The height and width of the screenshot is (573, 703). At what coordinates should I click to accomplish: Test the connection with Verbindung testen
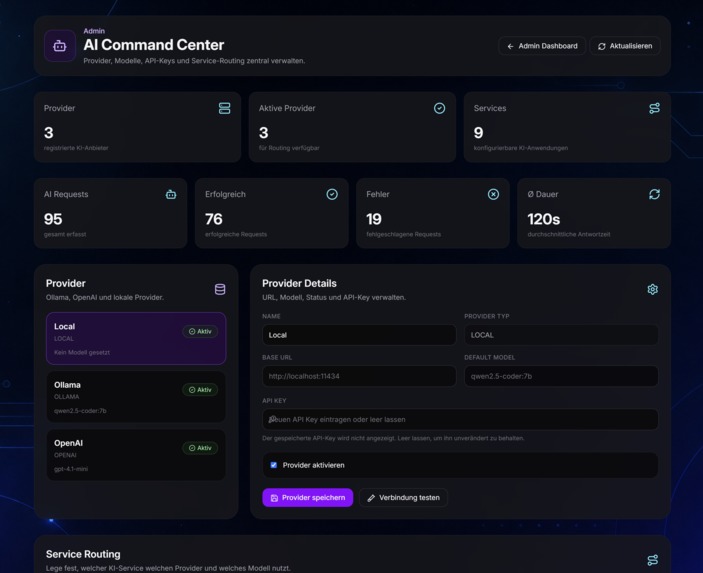(403, 498)
